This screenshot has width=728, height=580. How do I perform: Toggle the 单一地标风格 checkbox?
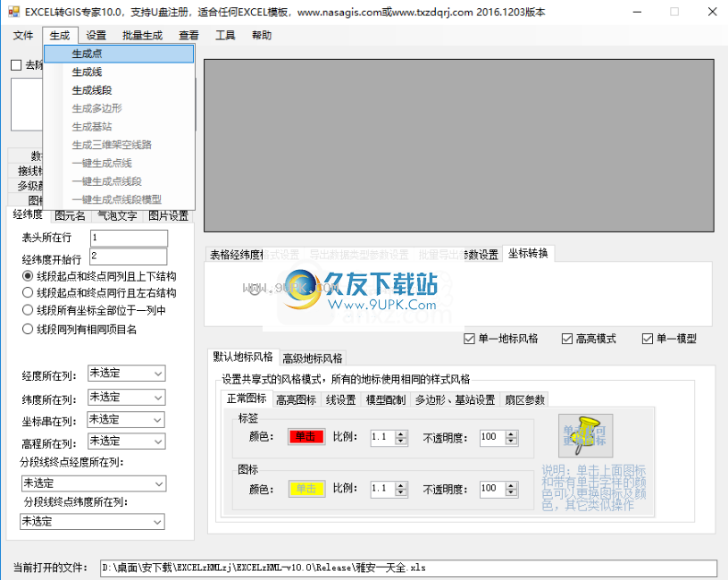point(469,339)
